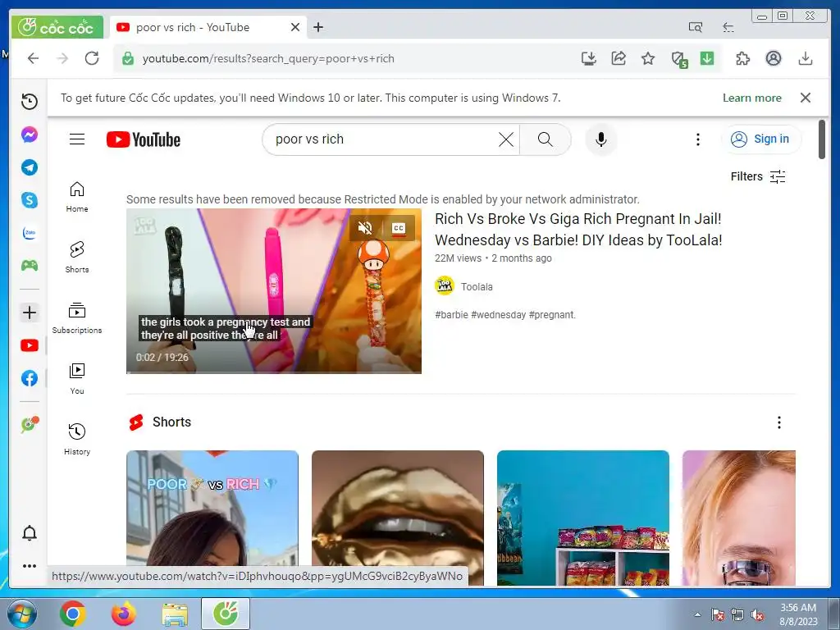Viewport: 840px width, 630px height.
Task: Open Cốc Cốc sidebar history icon
Action: [x=30, y=101]
